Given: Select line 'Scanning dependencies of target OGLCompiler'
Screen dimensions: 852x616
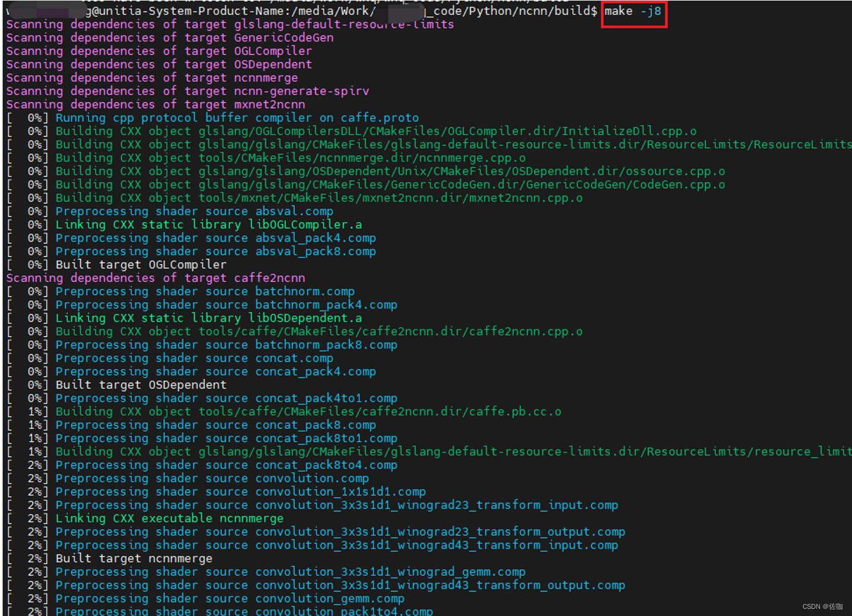Looking at the screenshot, I should (x=159, y=51).
